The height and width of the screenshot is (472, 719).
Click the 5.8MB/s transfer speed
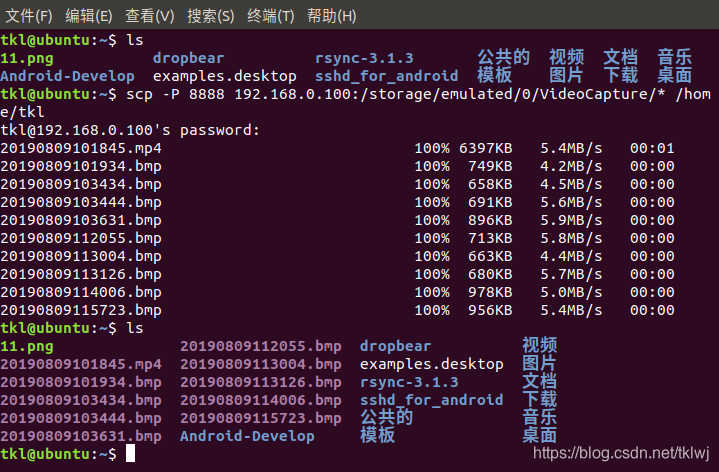pyautogui.click(x=571, y=238)
